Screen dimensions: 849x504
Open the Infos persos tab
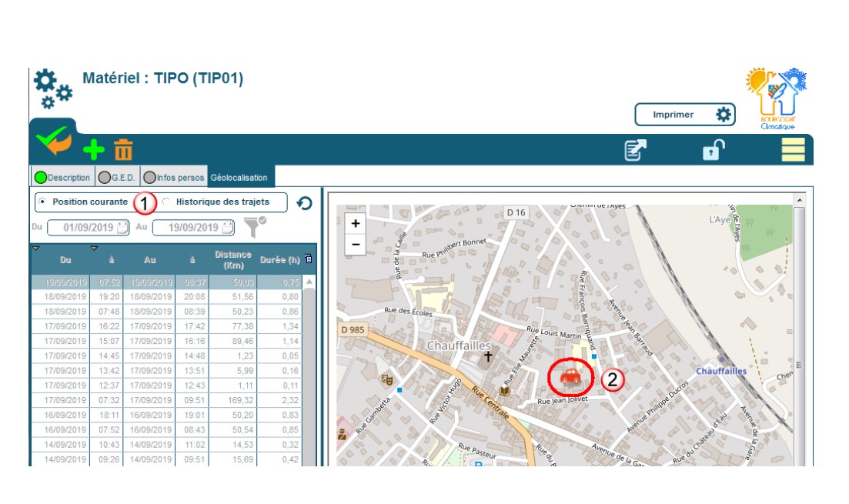tap(174, 177)
